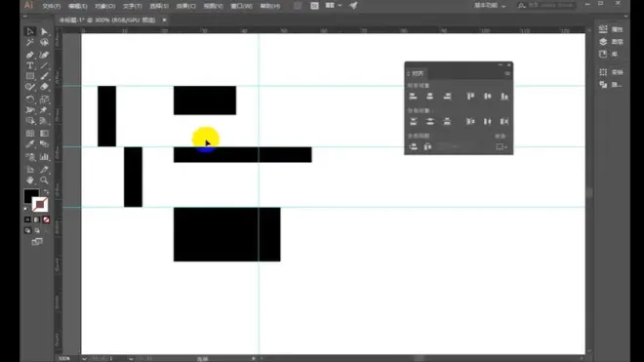Select the Perspective Grid tool
The width and height of the screenshot is (644, 362).
point(44,121)
